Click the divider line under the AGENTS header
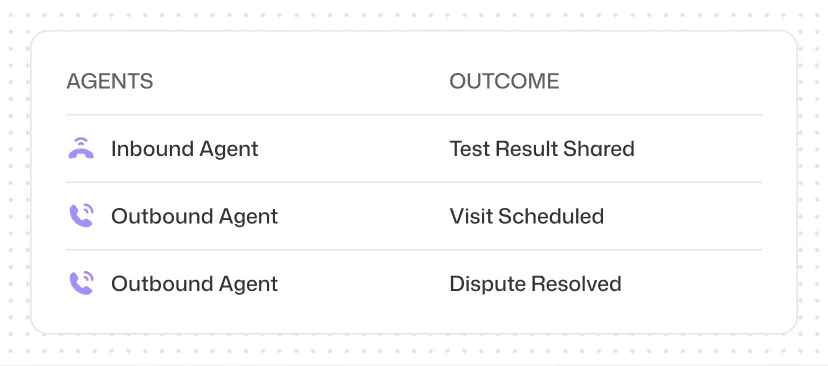828x366 pixels. (414, 115)
